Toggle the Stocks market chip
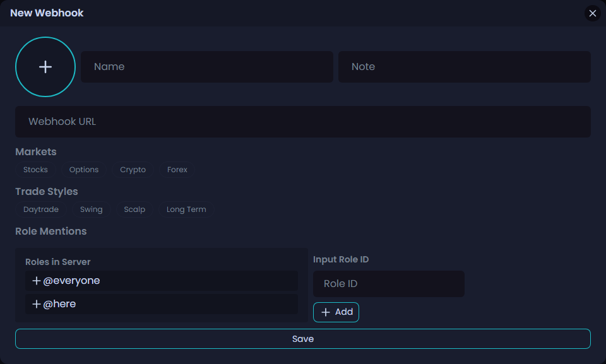Viewport: 606px width, 364px height. tap(35, 170)
